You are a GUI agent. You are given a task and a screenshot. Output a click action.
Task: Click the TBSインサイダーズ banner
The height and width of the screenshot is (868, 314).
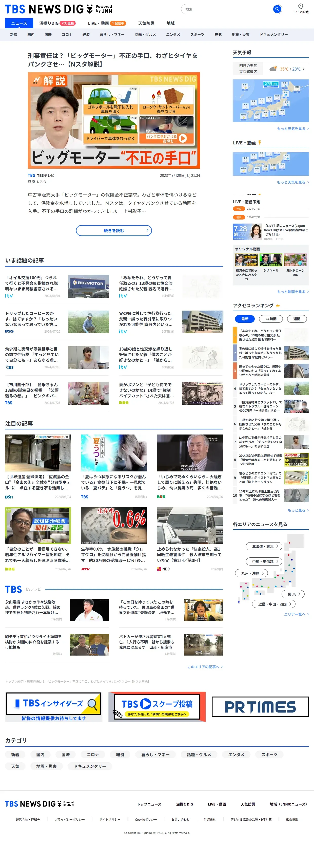tap(54, 707)
